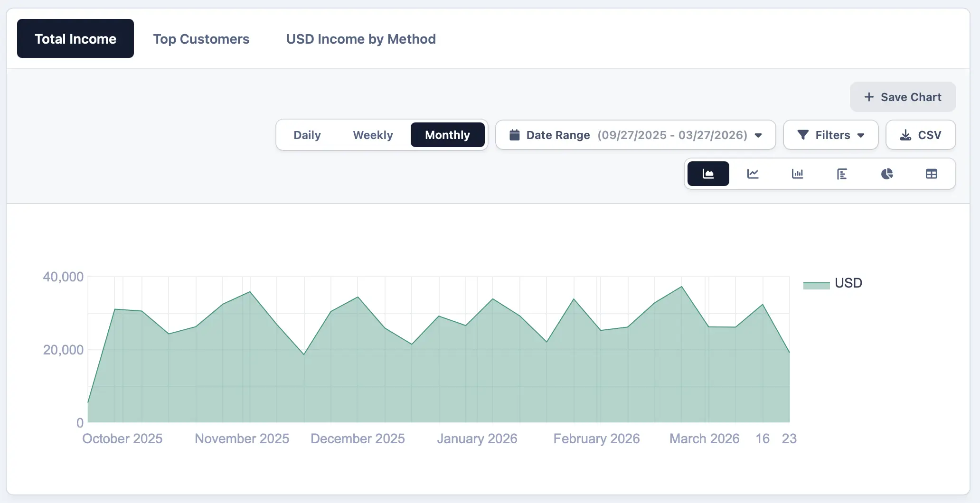The width and height of the screenshot is (980, 503).
Task: Click the December 2025 axis label
Action: (x=358, y=438)
